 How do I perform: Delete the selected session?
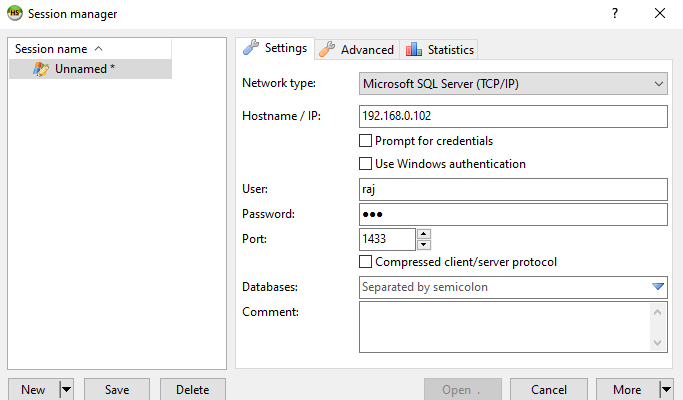pyautogui.click(x=193, y=390)
